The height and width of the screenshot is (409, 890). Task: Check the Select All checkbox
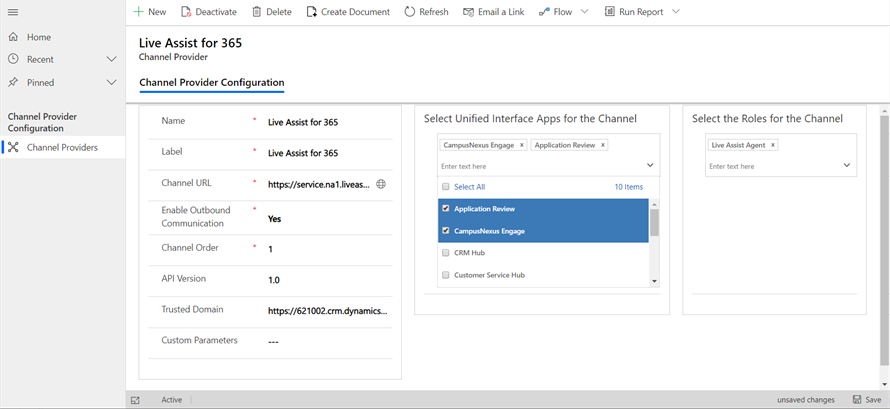click(x=446, y=187)
